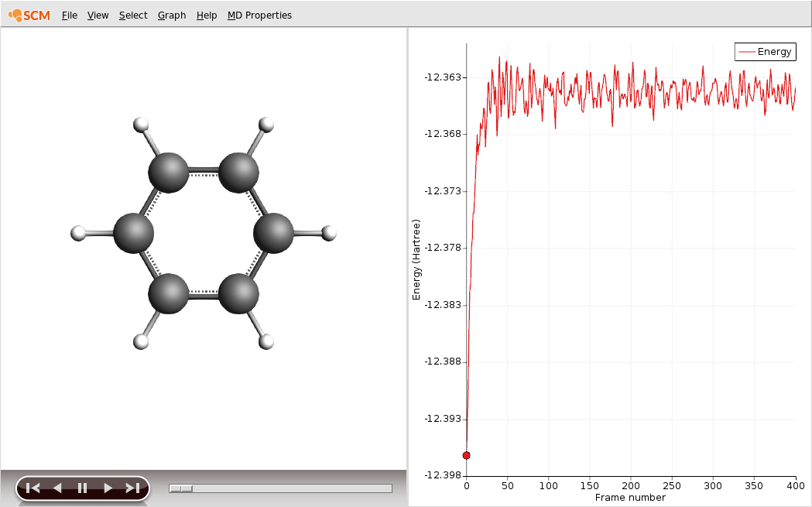Click the 200 tick label on frame axis
This screenshot has width=812, height=507.
click(631, 486)
